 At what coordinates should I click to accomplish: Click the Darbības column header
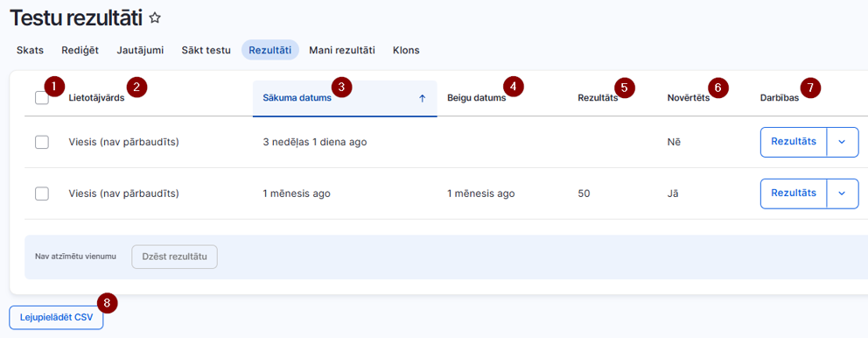click(x=779, y=99)
